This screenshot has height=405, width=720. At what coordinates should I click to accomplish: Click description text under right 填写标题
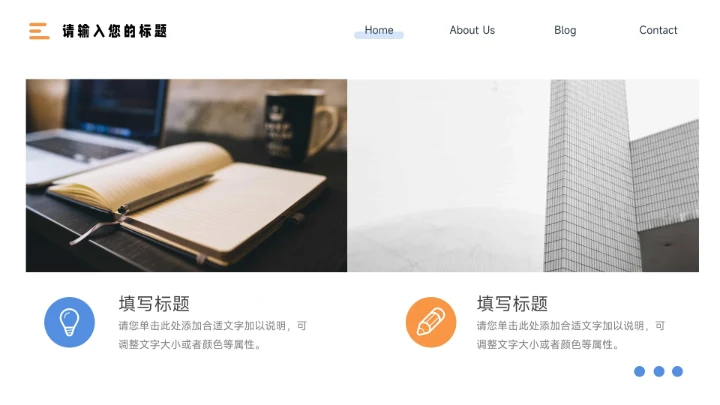coord(570,335)
